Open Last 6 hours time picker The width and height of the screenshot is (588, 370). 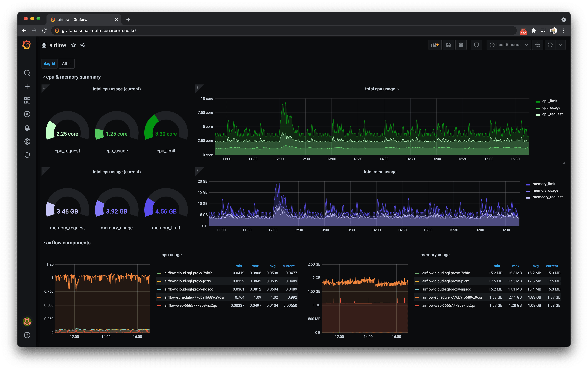pos(509,45)
